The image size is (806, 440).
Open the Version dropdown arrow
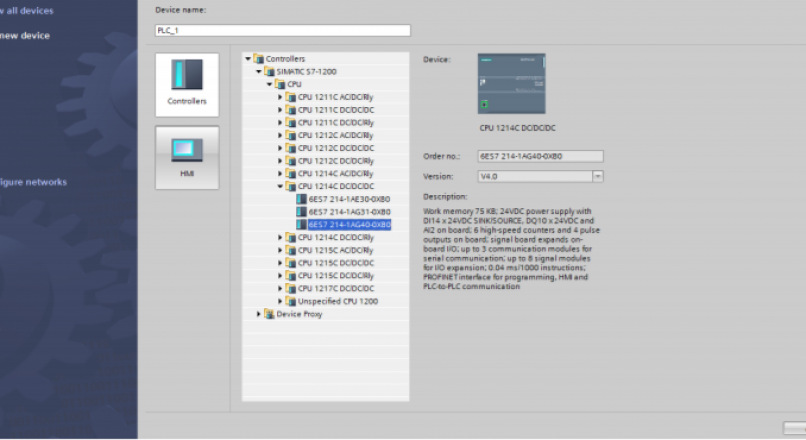pyautogui.click(x=598, y=176)
